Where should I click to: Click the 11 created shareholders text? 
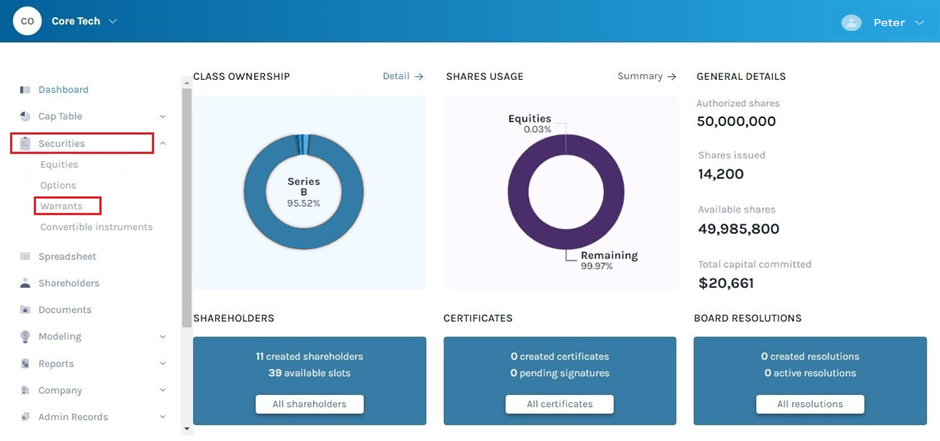(309, 357)
